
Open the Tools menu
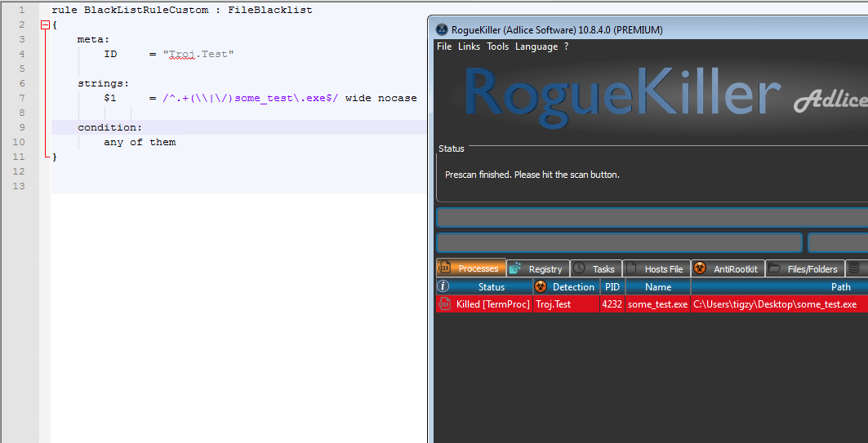497,47
